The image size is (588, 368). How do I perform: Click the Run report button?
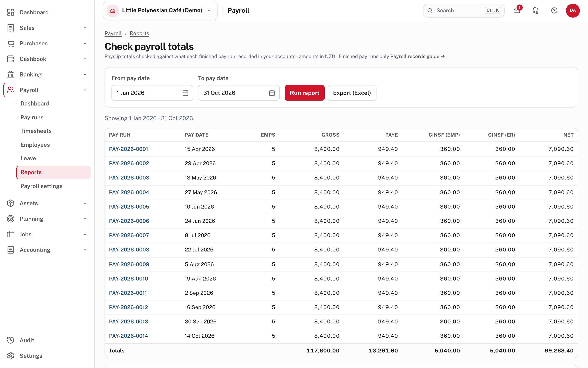pos(304,93)
